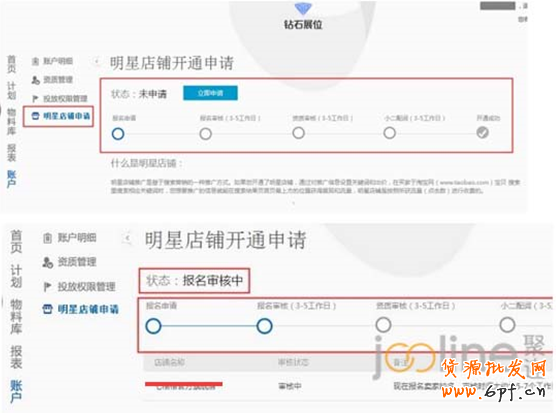Collapse upper sidebar with chevron arrow
Image resolution: width=556 pixels, height=413 pixels.
tap(96, 61)
